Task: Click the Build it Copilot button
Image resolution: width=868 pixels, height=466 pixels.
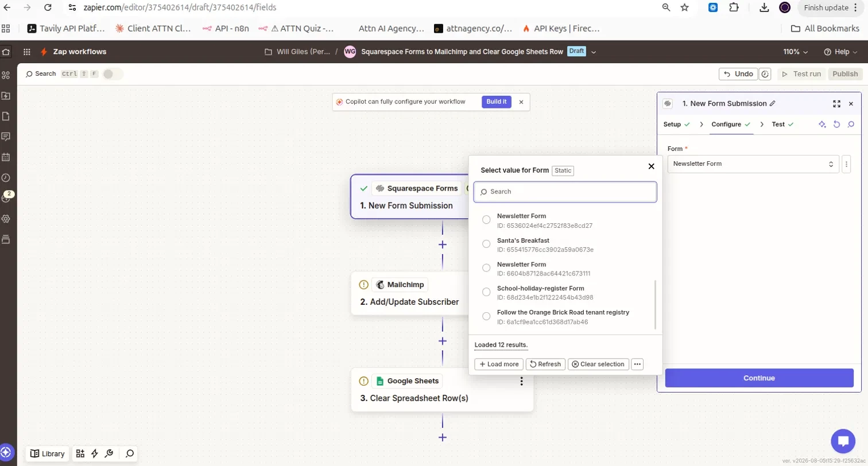Action: [497, 102]
